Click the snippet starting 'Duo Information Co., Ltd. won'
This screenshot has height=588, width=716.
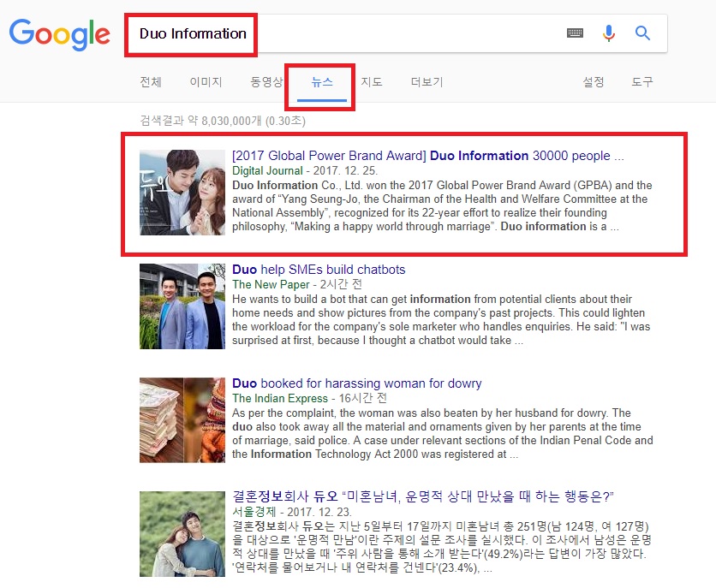442,205
